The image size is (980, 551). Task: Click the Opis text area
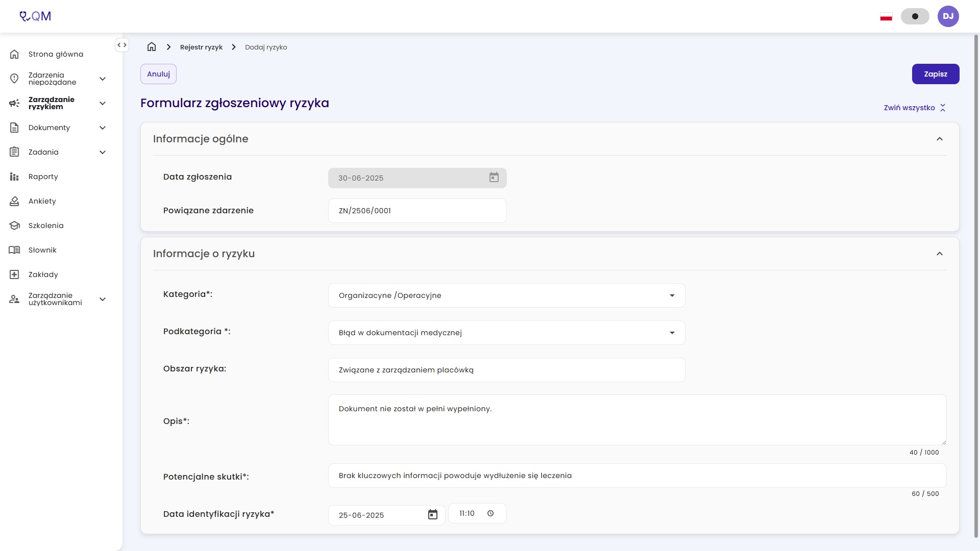[x=637, y=420]
